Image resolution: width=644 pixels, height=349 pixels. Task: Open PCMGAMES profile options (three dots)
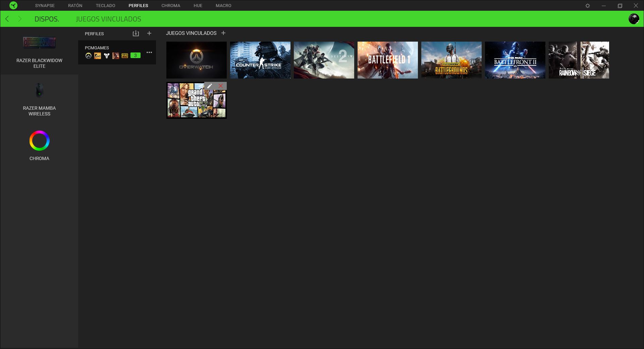coord(149,52)
